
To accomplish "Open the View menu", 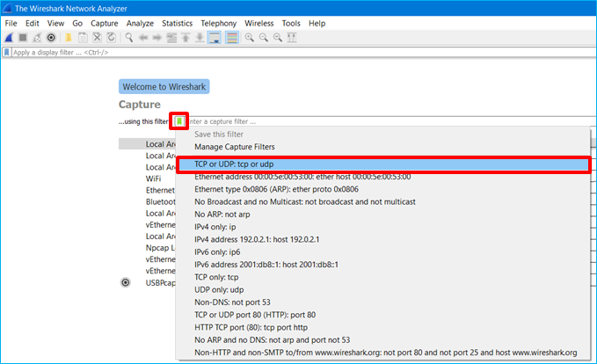I will pyautogui.click(x=55, y=23).
